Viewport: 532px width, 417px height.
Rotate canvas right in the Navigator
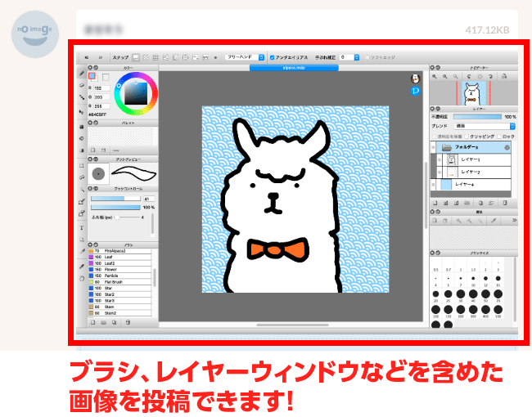coord(490,77)
